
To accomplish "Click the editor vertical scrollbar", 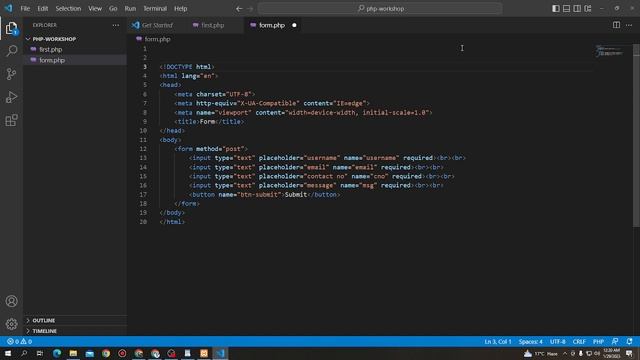I will pyautogui.click(x=636, y=136).
